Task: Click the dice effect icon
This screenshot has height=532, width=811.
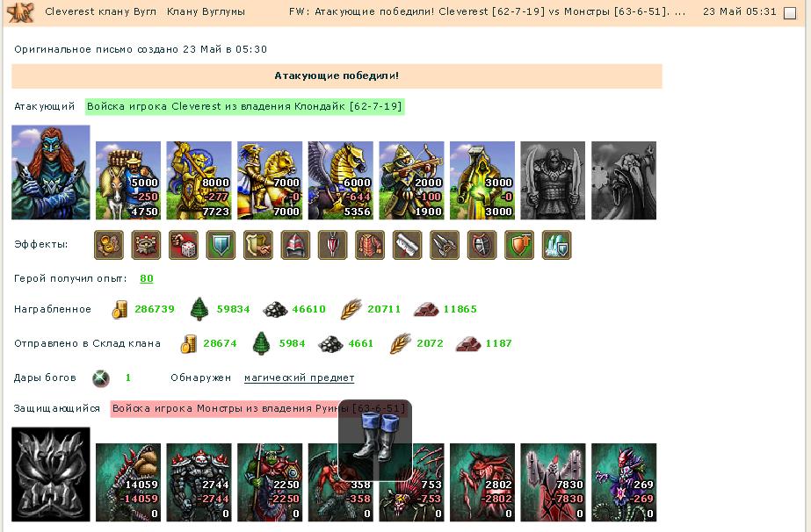Action: [x=184, y=245]
